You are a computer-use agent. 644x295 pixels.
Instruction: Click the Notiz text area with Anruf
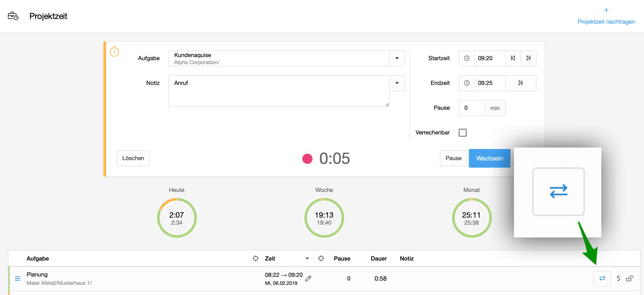(279, 91)
